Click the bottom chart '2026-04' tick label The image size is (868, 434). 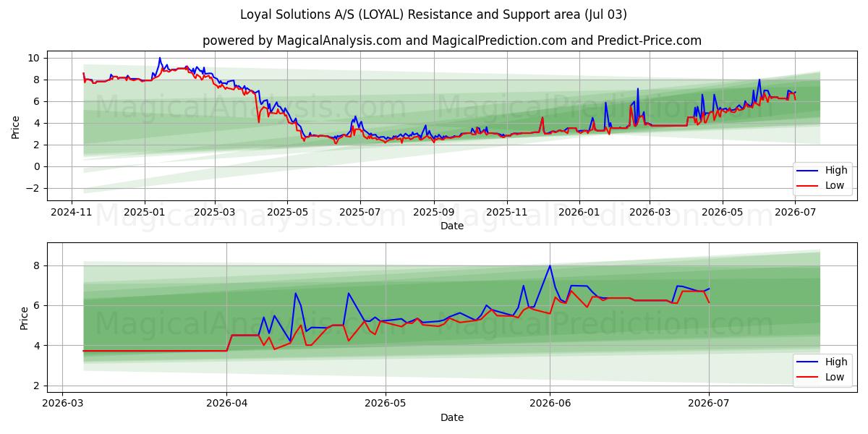(227, 403)
